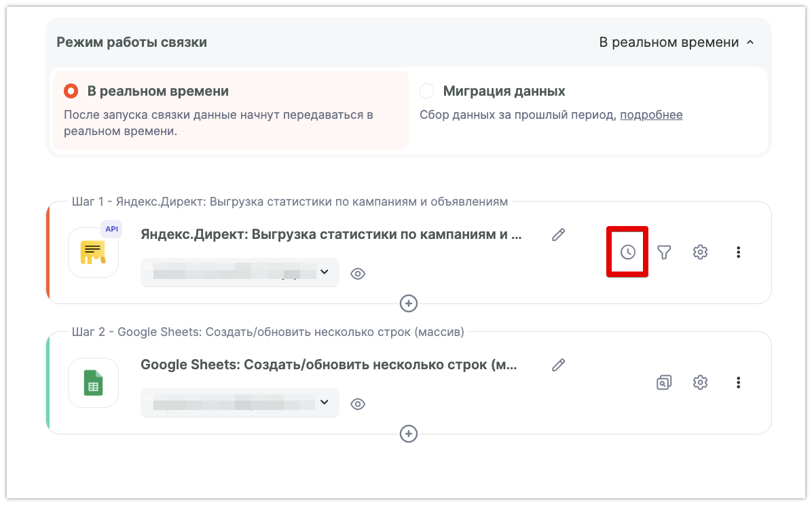Open three-dot menu for Google Sheets step
Screen dimensions: 812x505
pyautogui.click(x=738, y=383)
